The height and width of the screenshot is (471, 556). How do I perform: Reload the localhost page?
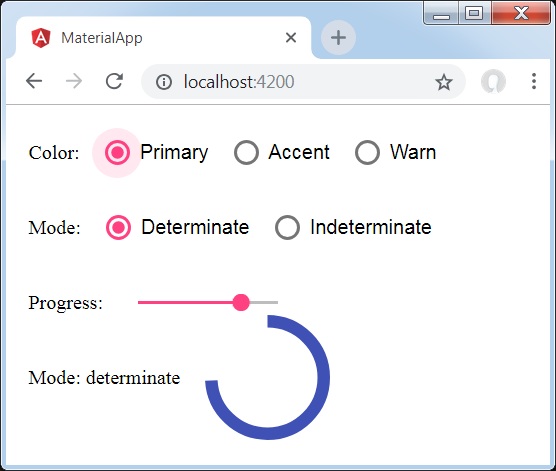114,81
